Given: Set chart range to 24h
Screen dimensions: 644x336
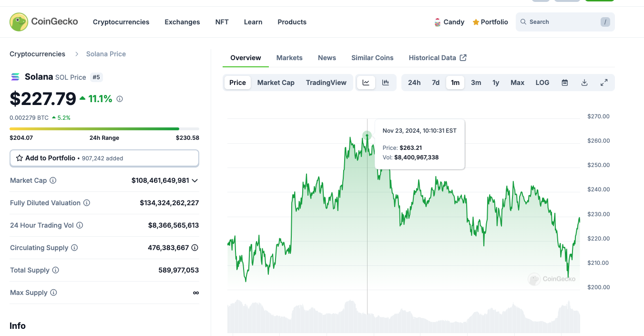Looking at the screenshot, I should [414, 83].
